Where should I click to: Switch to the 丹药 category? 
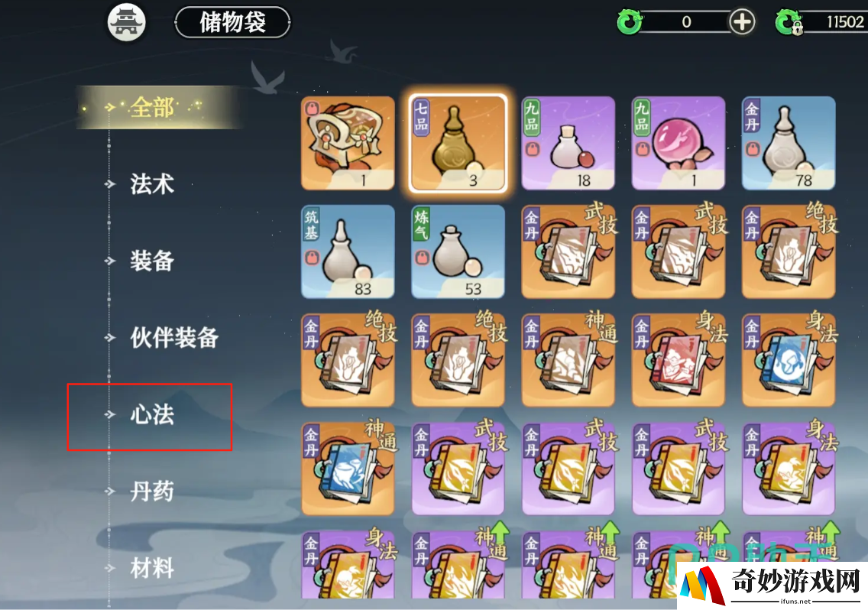(152, 491)
